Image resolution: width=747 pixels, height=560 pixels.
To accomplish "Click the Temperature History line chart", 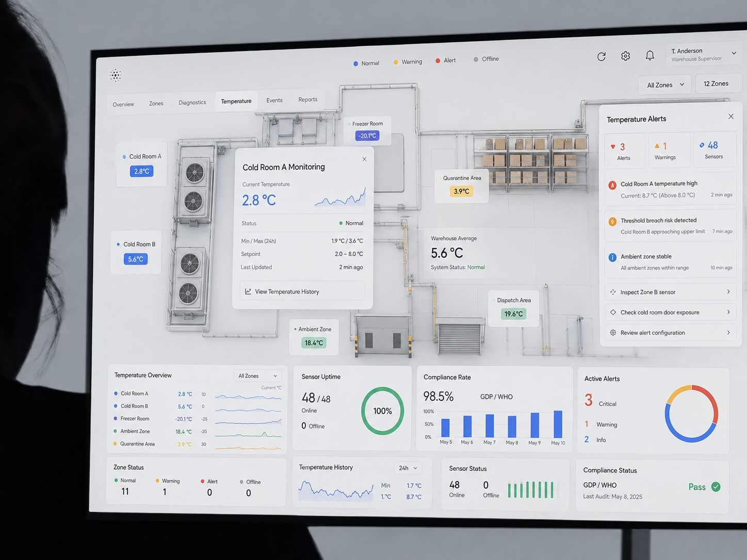I will (x=336, y=490).
